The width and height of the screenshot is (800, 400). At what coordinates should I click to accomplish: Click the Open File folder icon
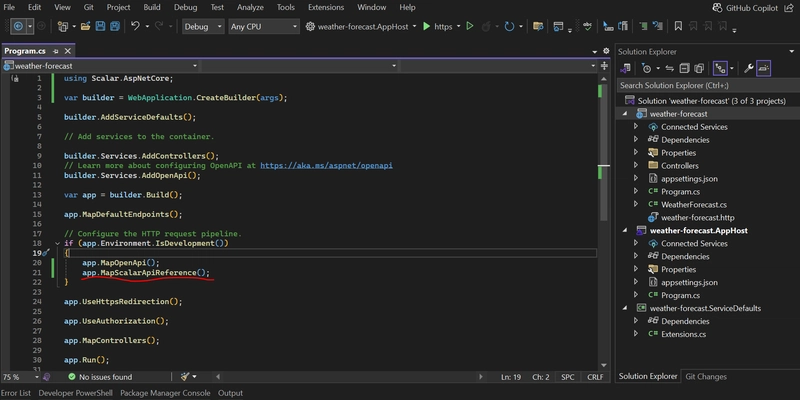[x=85, y=26]
